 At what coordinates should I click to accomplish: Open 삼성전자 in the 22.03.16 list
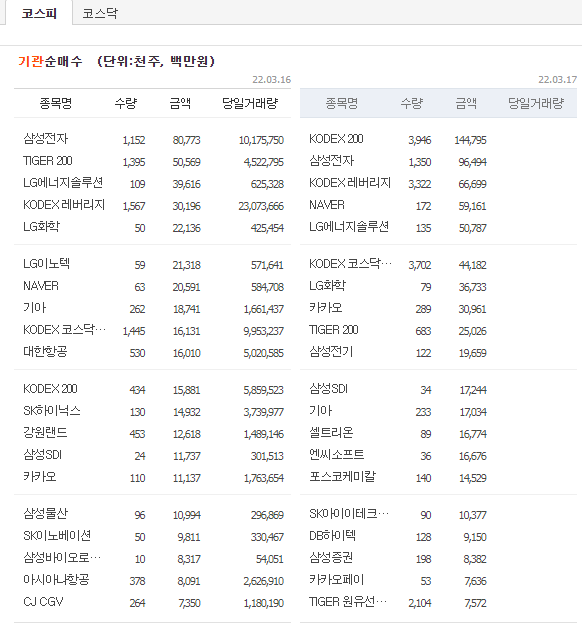click(x=45, y=139)
